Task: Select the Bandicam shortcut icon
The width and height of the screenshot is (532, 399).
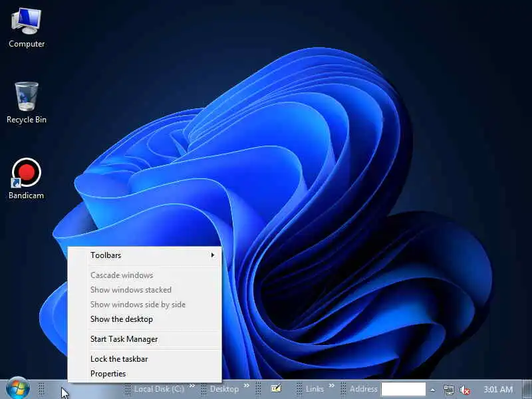Action: click(x=26, y=179)
